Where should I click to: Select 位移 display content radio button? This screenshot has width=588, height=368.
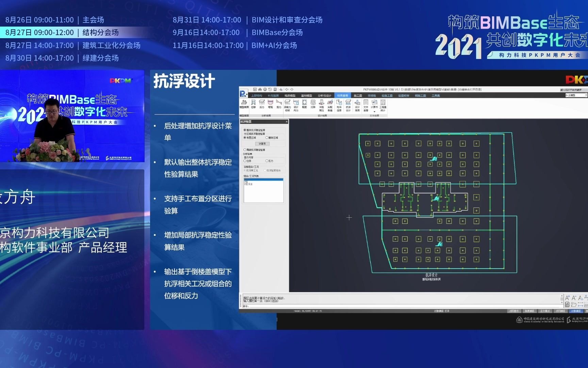[x=247, y=161]
